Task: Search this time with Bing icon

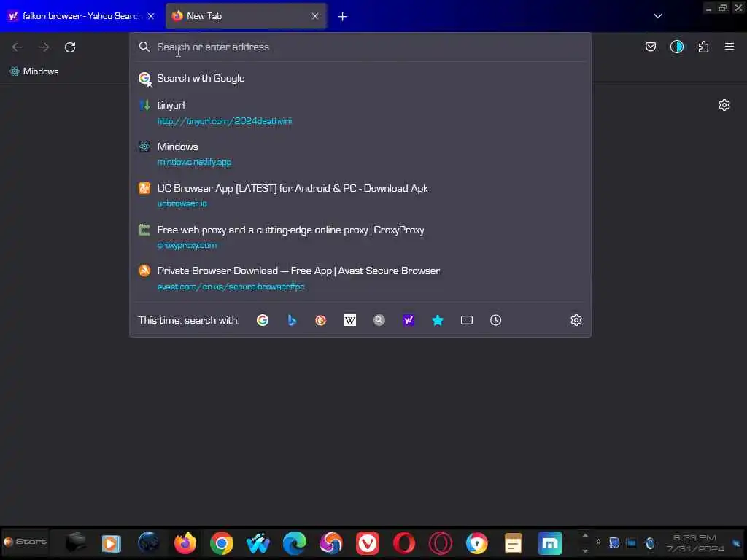Action: point(292,321)
